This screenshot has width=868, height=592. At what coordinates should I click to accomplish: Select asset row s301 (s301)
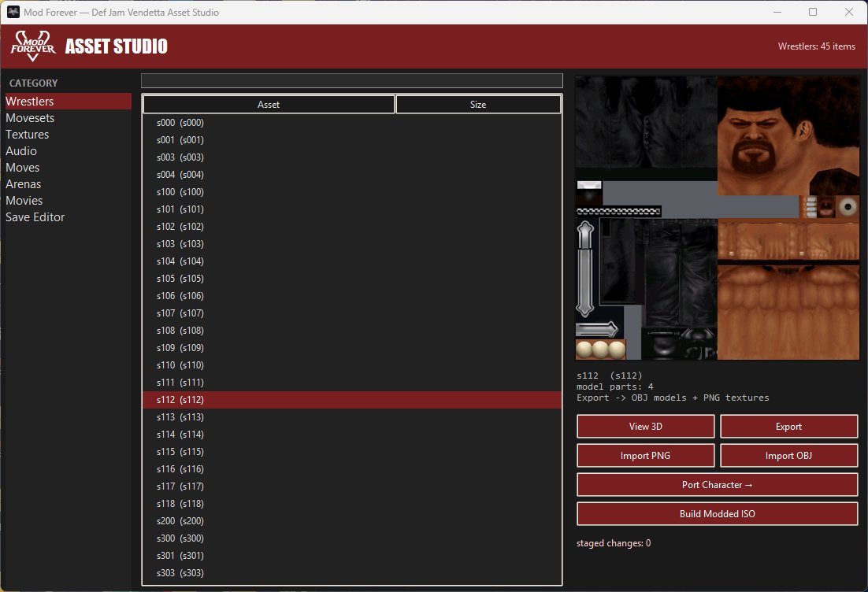pyautogui.click(x=352, y=556)
